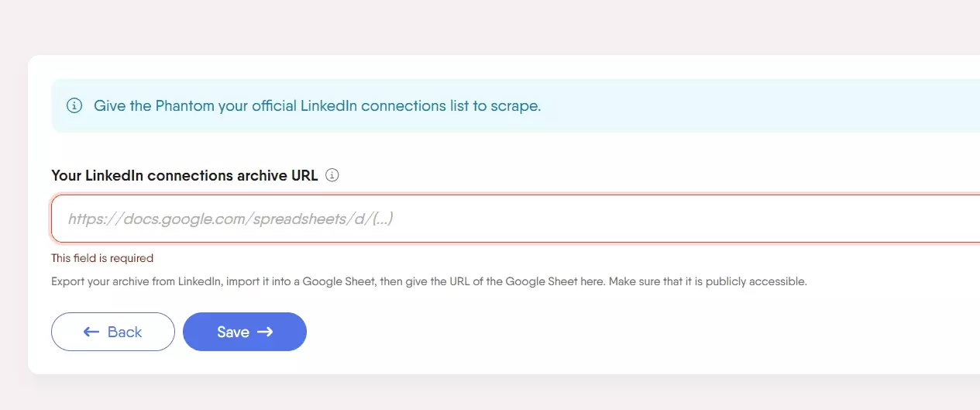Go back using the Back button
This screenshot has width=980, height=410.
point(113,332)
